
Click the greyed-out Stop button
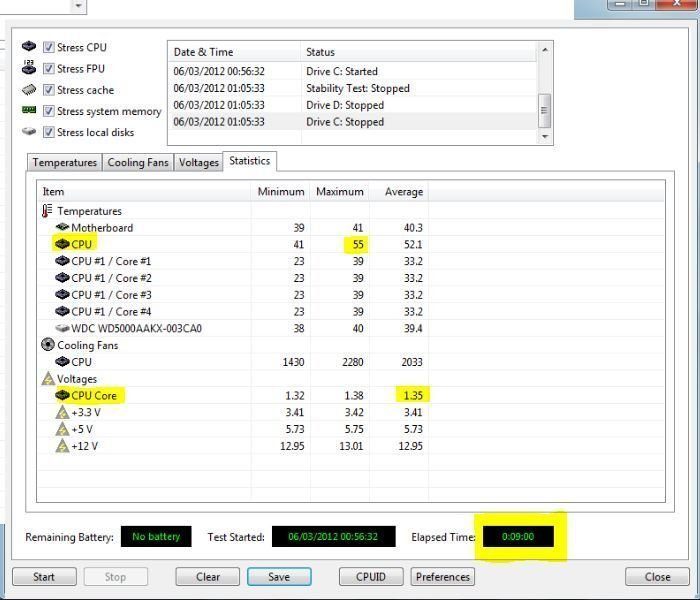pos(116,577)
